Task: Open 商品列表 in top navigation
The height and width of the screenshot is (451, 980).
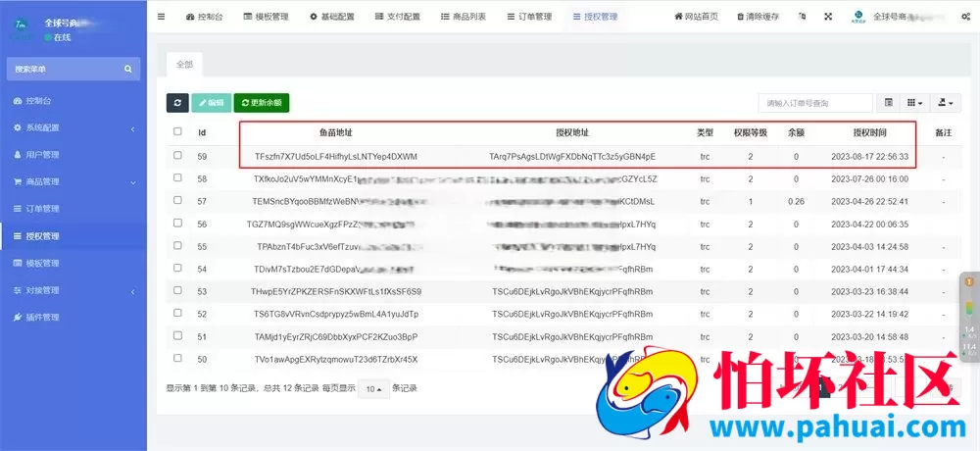Action: coord(464,17)
